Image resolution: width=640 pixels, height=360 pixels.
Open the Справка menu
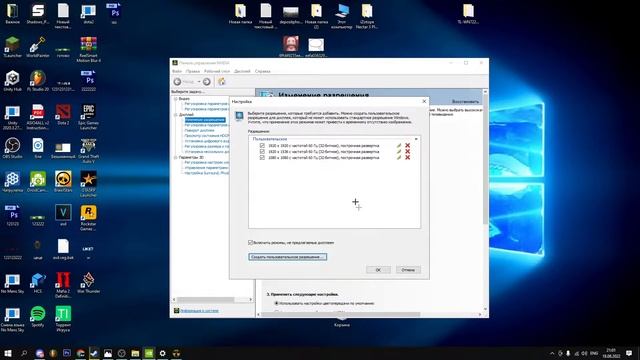(262, 71)
